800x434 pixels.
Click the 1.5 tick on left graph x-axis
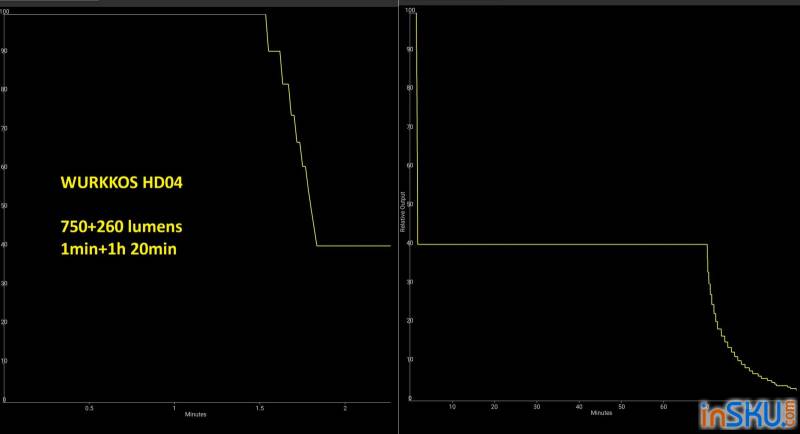click(260, 408)
